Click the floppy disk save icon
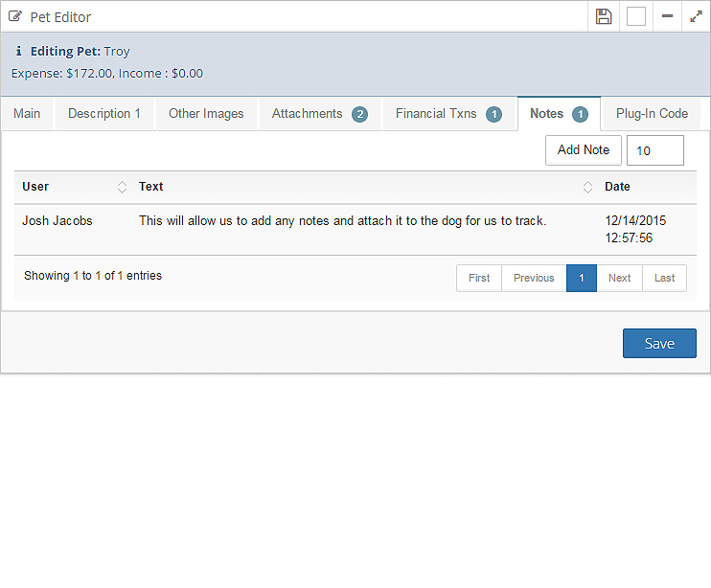The image size is (711, 588). click(604, 17)
